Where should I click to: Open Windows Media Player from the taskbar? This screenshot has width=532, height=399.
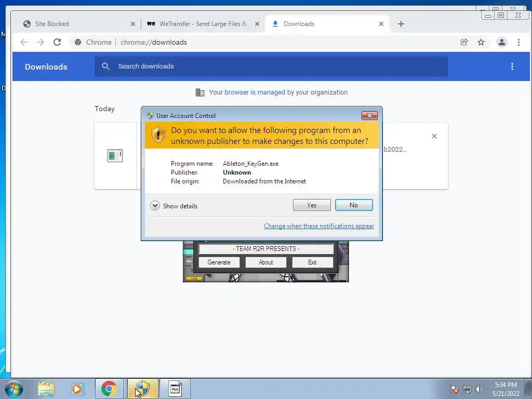[x=77, y=389]
